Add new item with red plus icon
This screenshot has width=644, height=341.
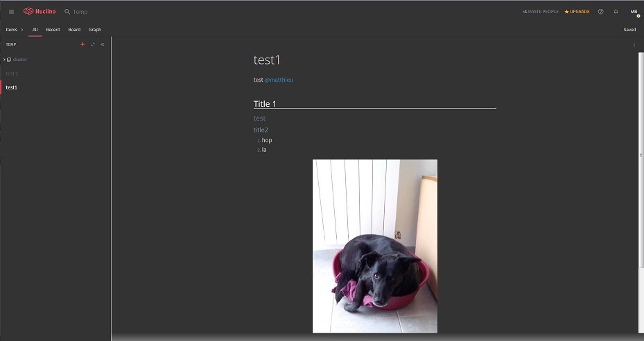[82, 44]
